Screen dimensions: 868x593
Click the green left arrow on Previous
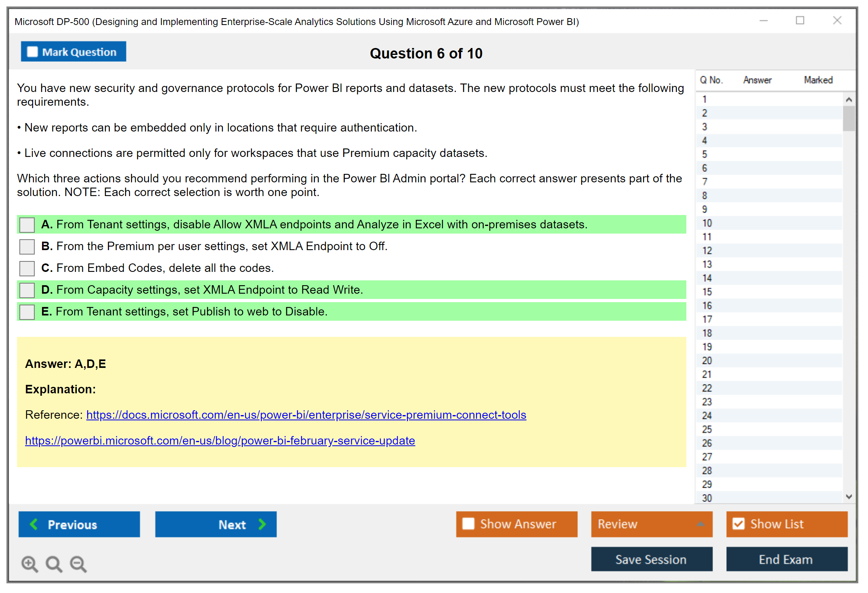tap(34, 524)
